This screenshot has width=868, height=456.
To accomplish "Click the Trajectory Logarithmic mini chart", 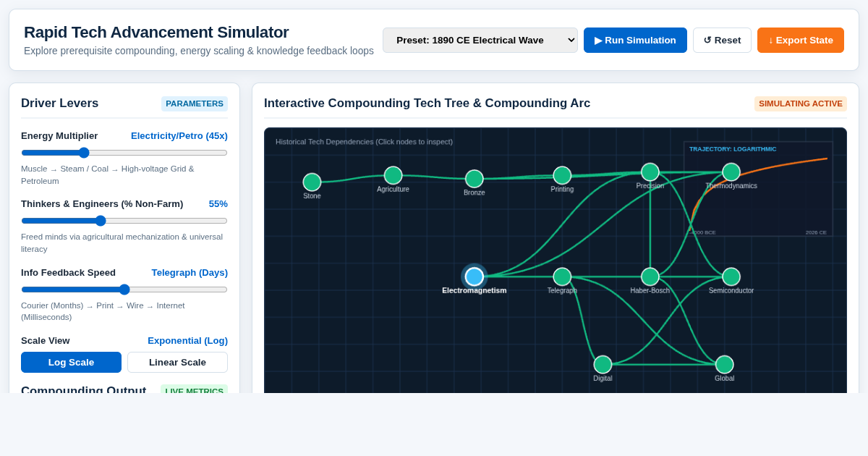I will 758,189.
